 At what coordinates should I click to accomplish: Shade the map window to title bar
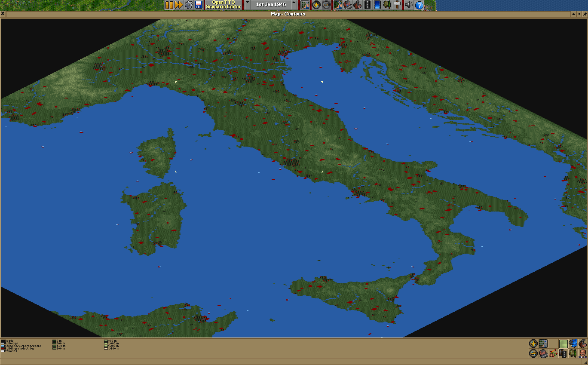coord(574,14)
